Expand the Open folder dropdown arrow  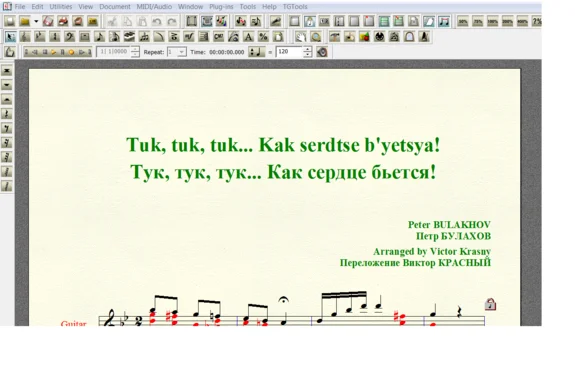[x=36, y=21]
